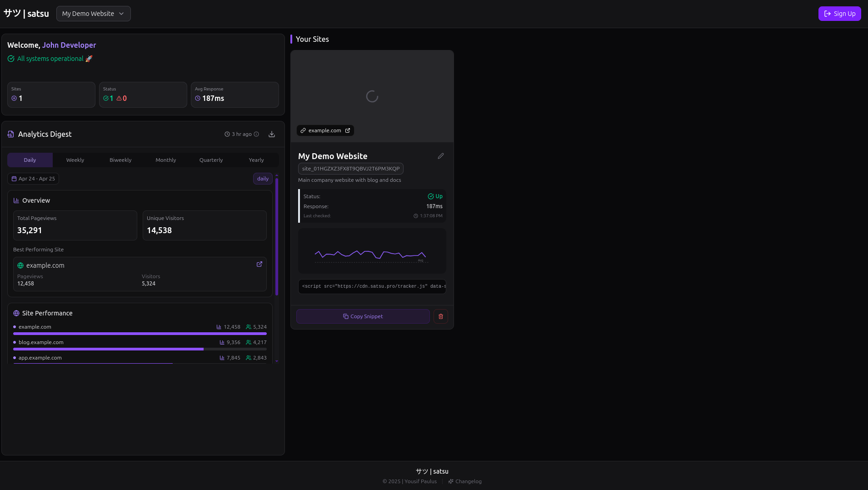Click the tracker script snippet code field
The width and height of the screenshot is (868, 490).
click(372, 286)
